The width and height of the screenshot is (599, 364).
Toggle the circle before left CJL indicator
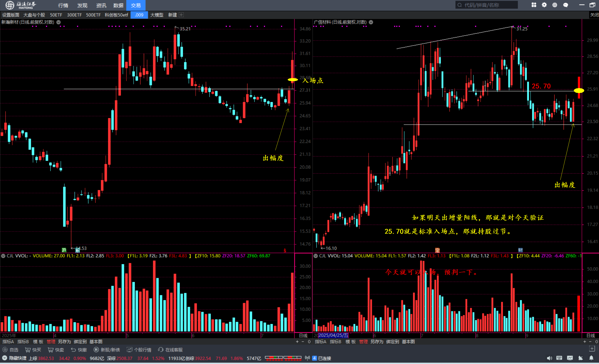(x=3, y=256)
